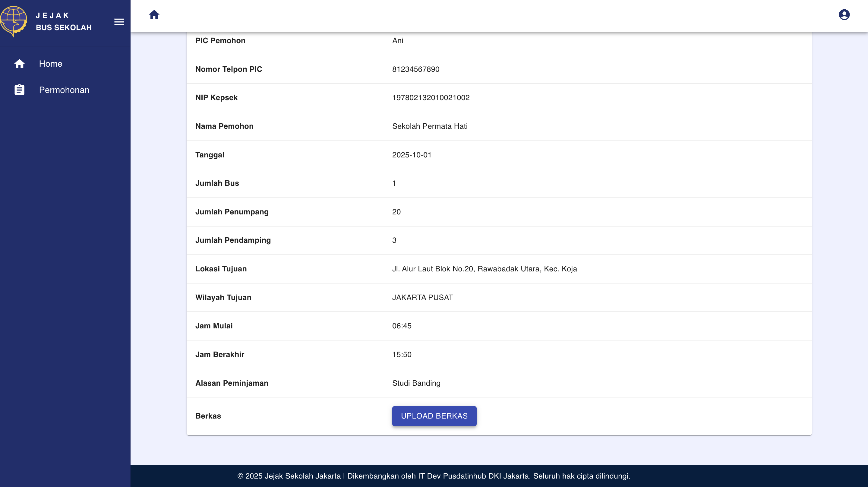Click the JEJAK brand link in the header

52,15
